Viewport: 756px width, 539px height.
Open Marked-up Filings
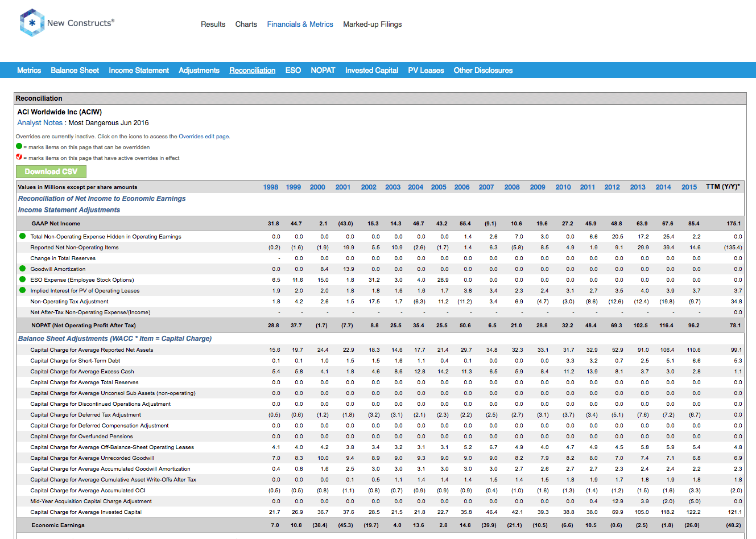(x=372, y=24)
